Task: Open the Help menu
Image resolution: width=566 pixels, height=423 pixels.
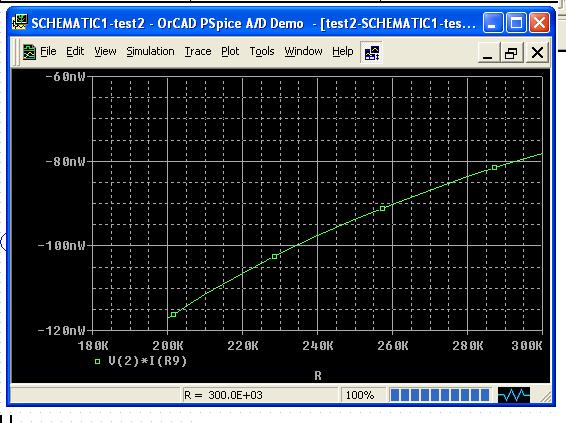Action: 343,52
